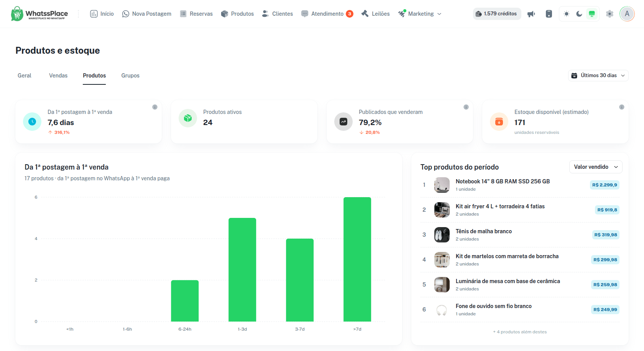Viewport: 644px width, 351px height.
Task: Click info icon on 'Publicados que venderam' card
Action: tap(466, 107)
